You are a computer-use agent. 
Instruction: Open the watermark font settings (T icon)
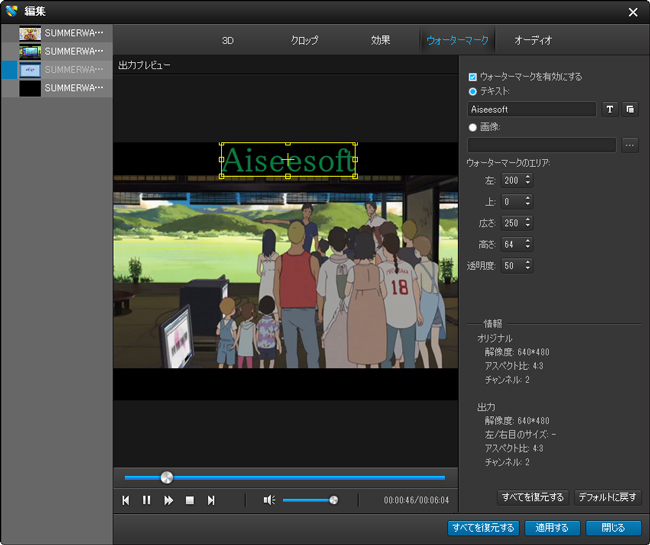(x=609, y=108)
